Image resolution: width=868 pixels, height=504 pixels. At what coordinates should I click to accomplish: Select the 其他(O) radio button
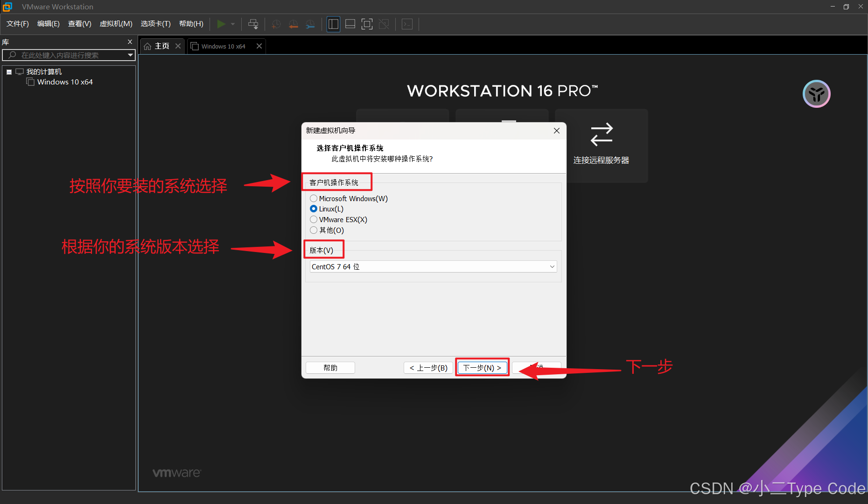[x=314, y=230]
